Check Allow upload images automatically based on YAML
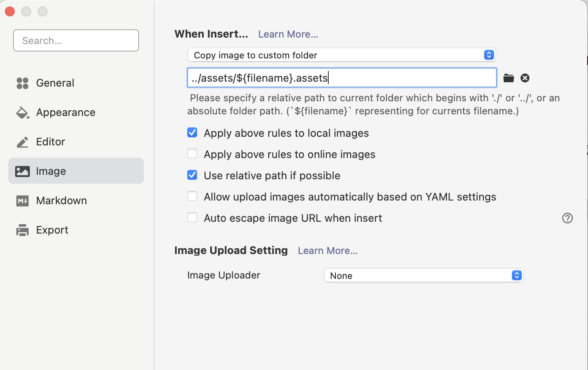 [192, 196]
